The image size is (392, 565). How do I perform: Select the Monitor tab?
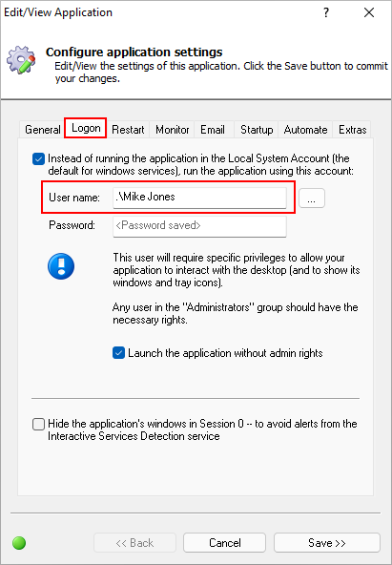click(x=172, y=130)
